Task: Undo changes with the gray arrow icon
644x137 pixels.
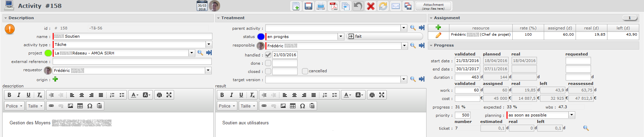Action: 358,6
